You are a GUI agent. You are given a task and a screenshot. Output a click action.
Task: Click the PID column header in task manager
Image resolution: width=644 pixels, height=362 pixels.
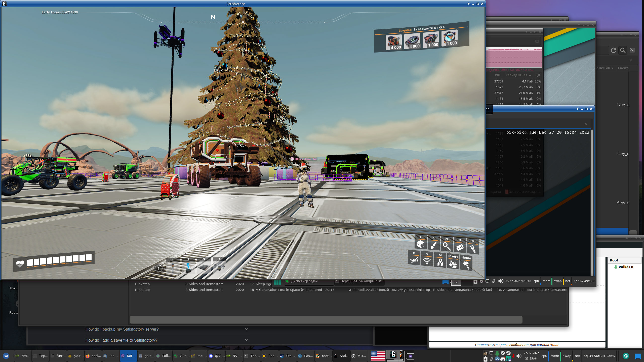[497, 75]
